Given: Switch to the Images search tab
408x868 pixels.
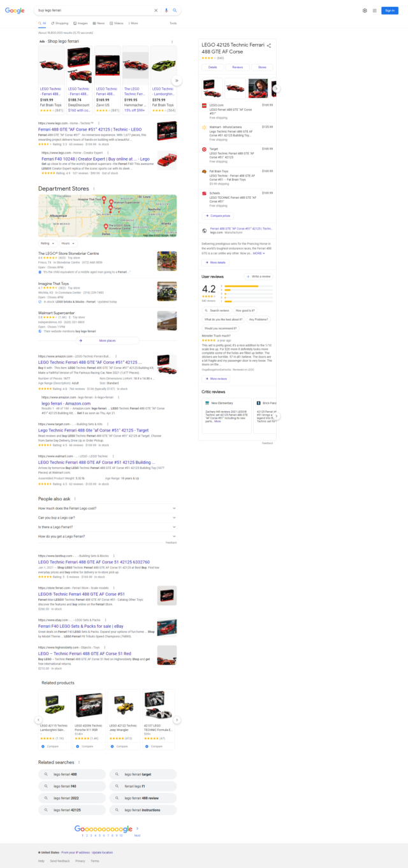Looking at the screenshot, I should click(81, 23).
